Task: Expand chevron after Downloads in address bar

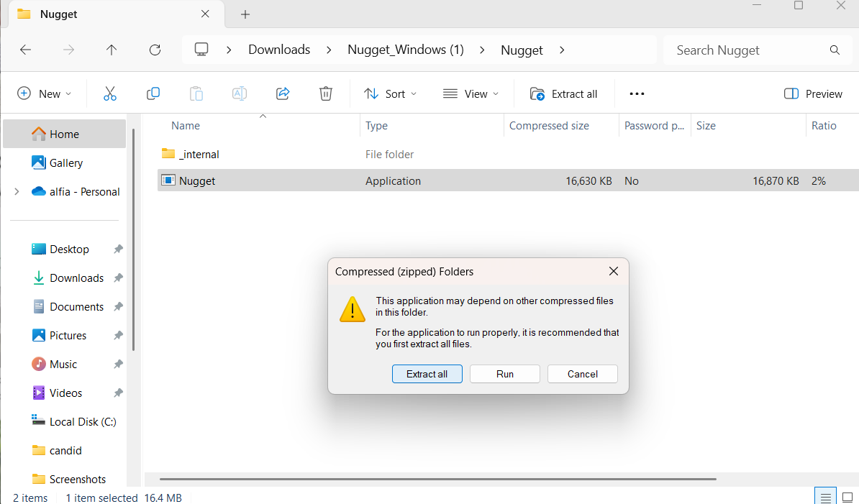Action: (329, 50)
